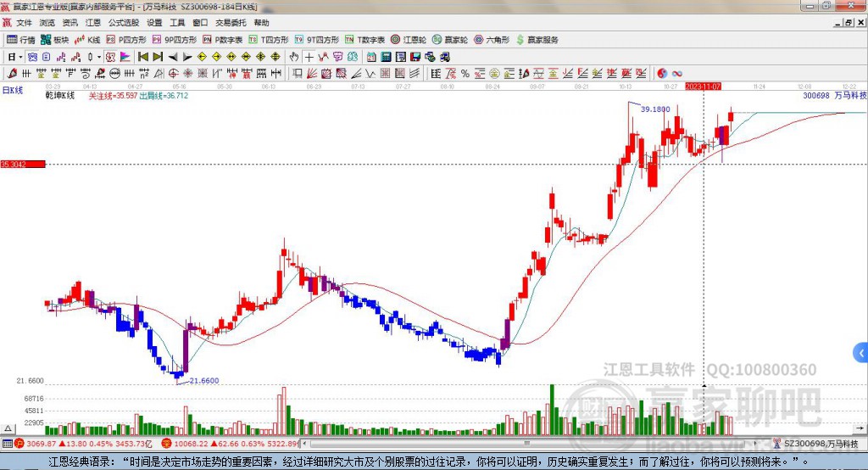
Task: Open the 板块 sector view
Action: pyautogui.click(x=55, y=40)
